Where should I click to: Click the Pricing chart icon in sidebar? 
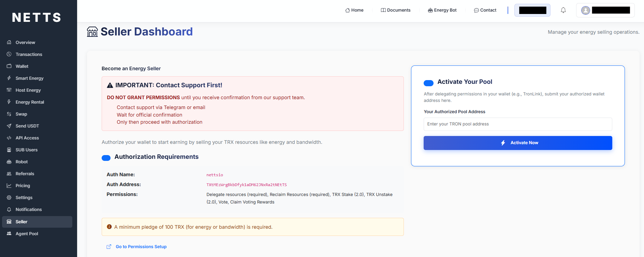(9, 185)
